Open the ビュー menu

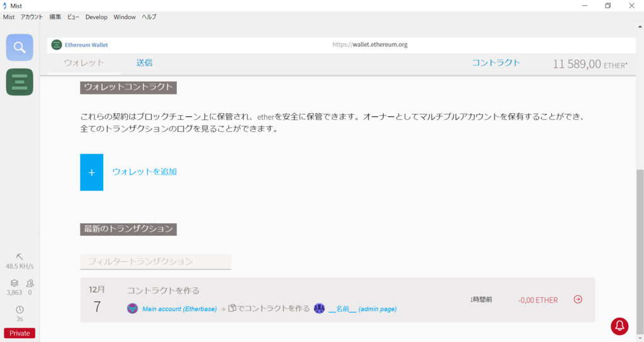(x=73, y=17)
